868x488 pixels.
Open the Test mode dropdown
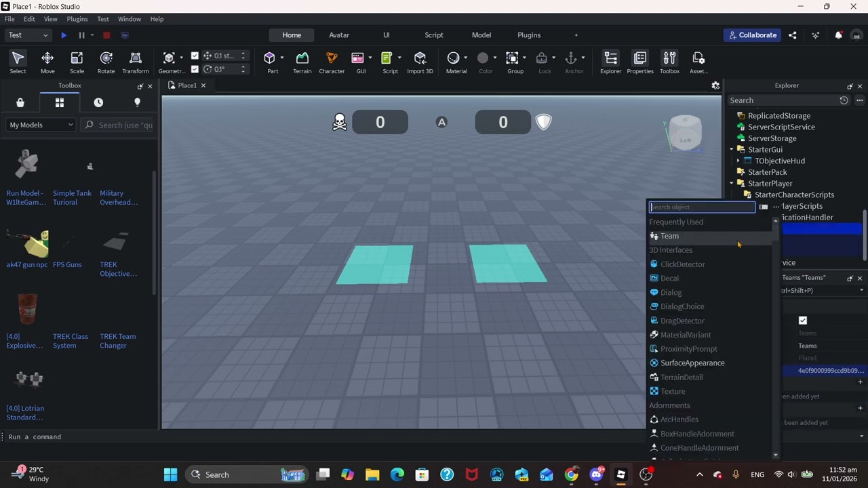click(28, 35)
